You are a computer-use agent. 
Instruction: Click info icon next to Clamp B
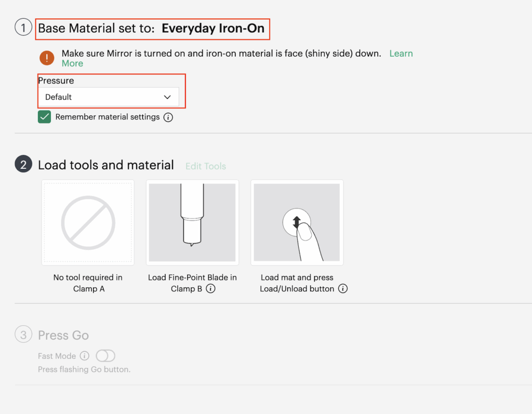(x=210, y=289)
